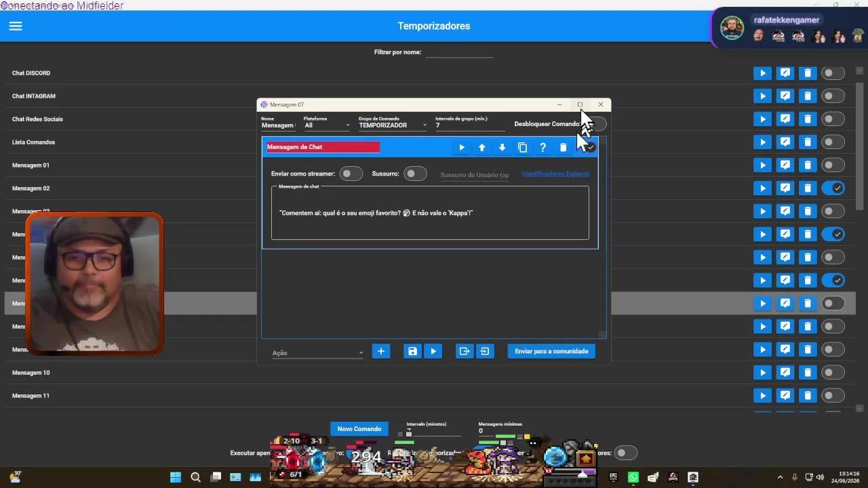The width and height of the screenshot is (868, 488).
Task: Edit the Chat Redes Sociais timer
Action: pos(785,119)
